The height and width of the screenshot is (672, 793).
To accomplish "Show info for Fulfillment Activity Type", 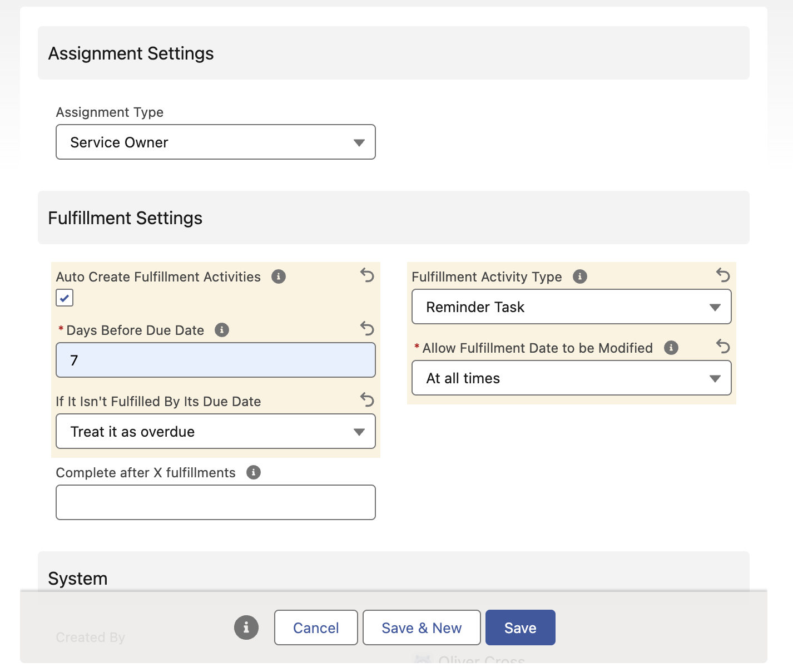I will pyautogui.click(x=580, y=276).
